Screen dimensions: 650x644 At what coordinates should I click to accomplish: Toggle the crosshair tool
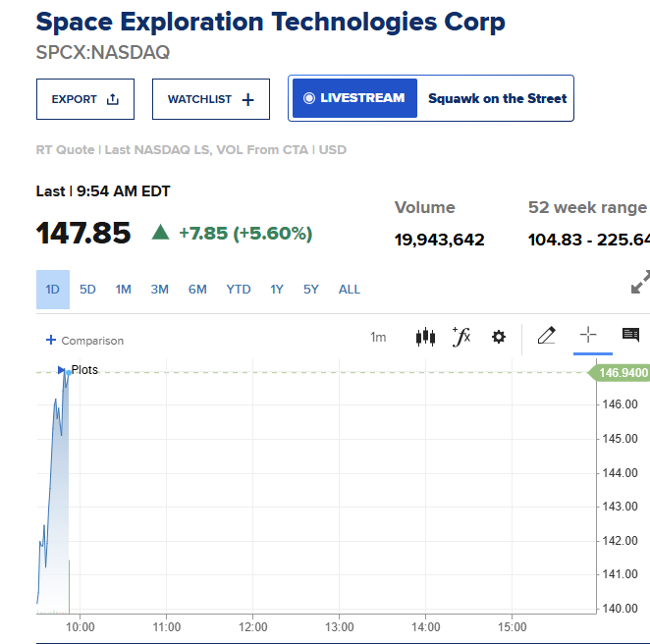[x=588, y=335]
